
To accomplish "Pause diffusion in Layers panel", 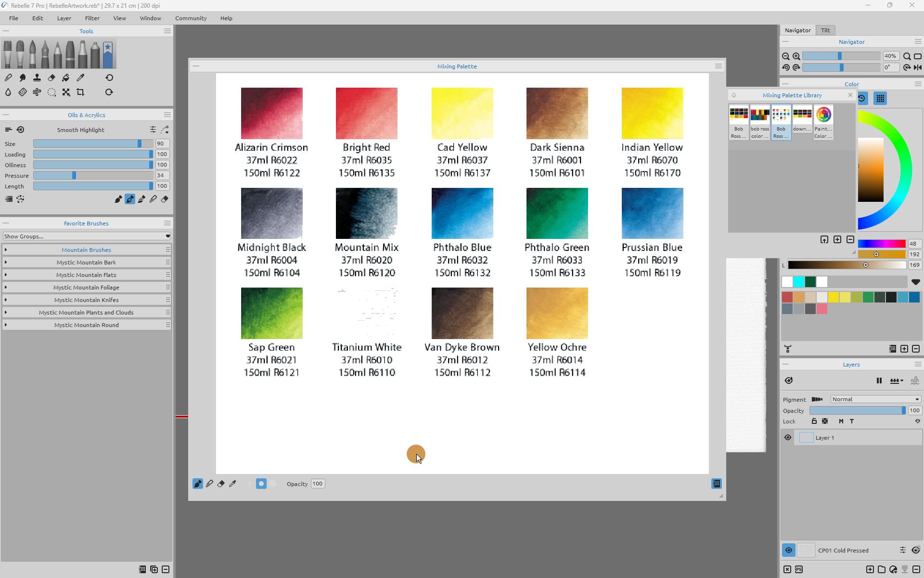I will click(x=879, y=381).
